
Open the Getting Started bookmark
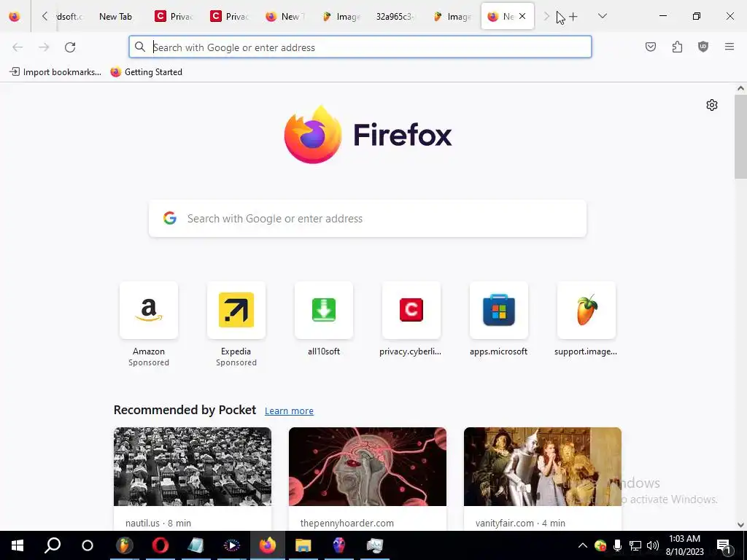click(146, 72)
